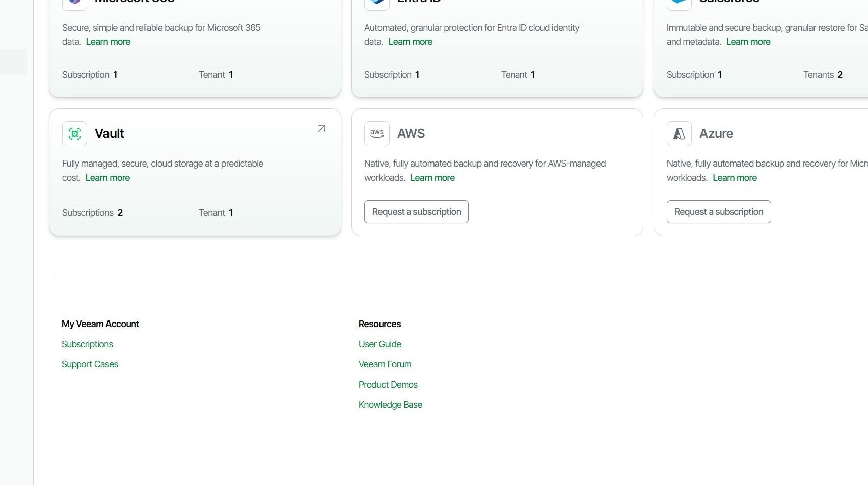Visit the Veeam Forum link

click(385, 364)
